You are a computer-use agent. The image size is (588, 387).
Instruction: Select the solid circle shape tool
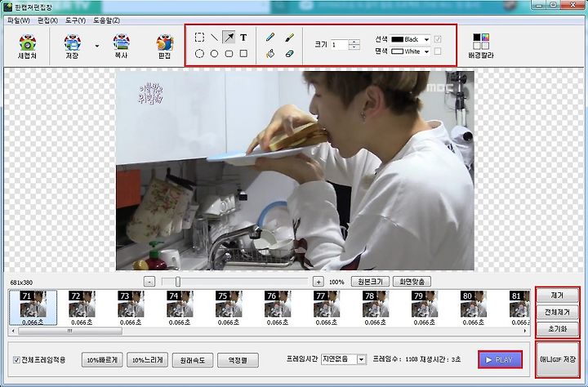[x=214, y=54]
